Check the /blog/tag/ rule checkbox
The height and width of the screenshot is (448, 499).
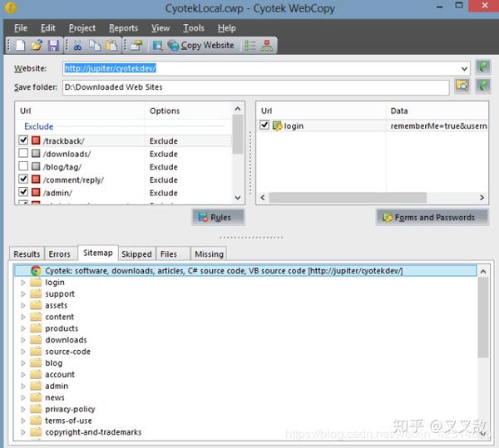pos(23,166)
